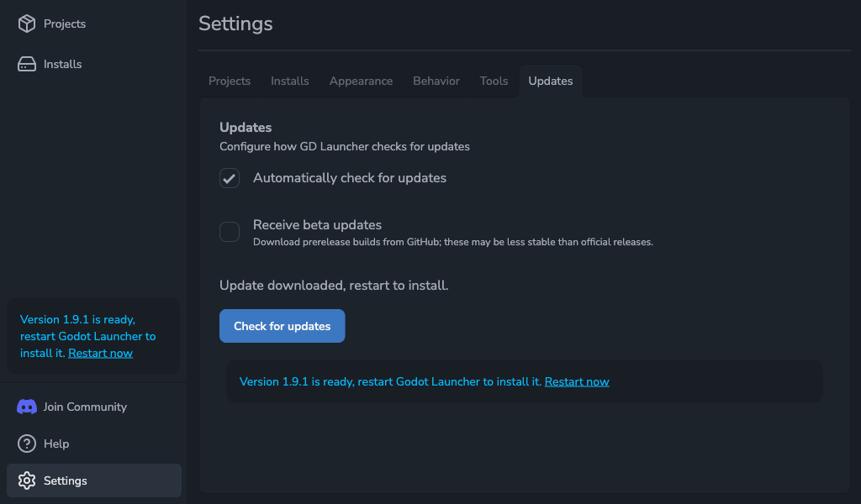Image resolution: width=861 pixels, height=504 pixels.
Task: Click the 'Receive beta updates' label text
Action: click(x=317, y=225)
